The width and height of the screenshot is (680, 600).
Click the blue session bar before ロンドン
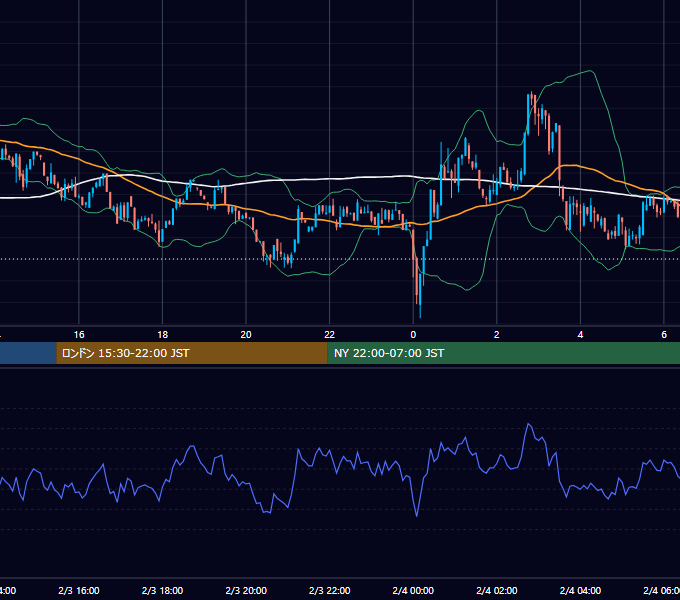click(28, 353)
